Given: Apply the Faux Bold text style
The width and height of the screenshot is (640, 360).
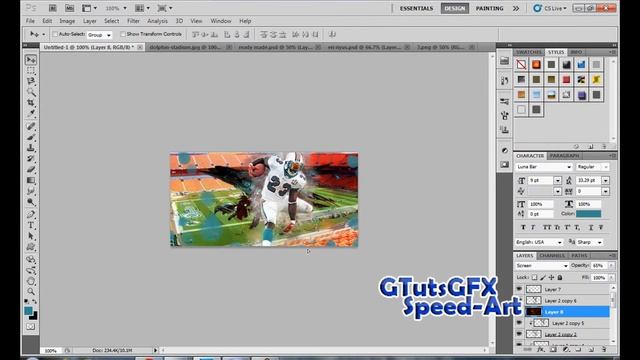Looking at the screenshot, I should click(x=523, y=228).
